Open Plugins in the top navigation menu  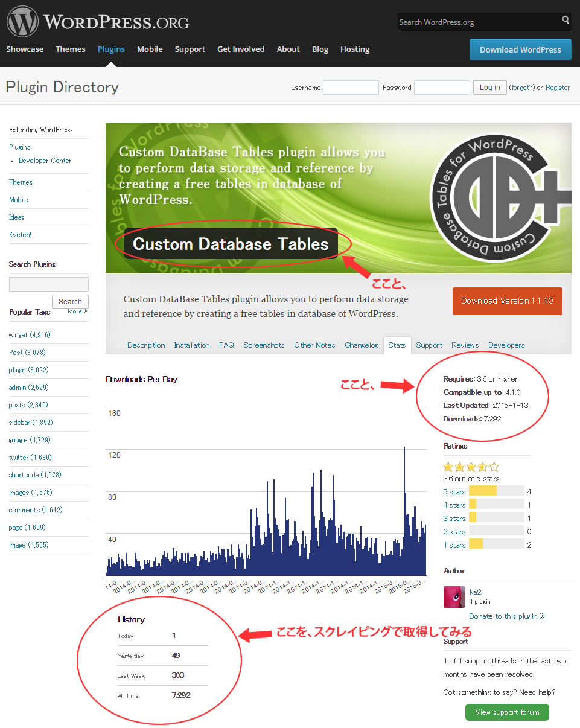pyautogui.click(x=111, y=49)
